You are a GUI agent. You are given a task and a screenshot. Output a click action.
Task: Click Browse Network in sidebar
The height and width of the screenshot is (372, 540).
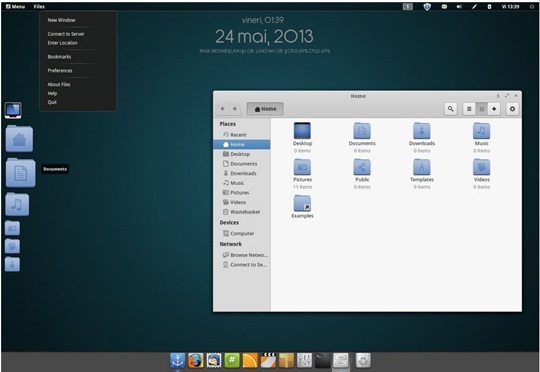click(x=241, y=255)
